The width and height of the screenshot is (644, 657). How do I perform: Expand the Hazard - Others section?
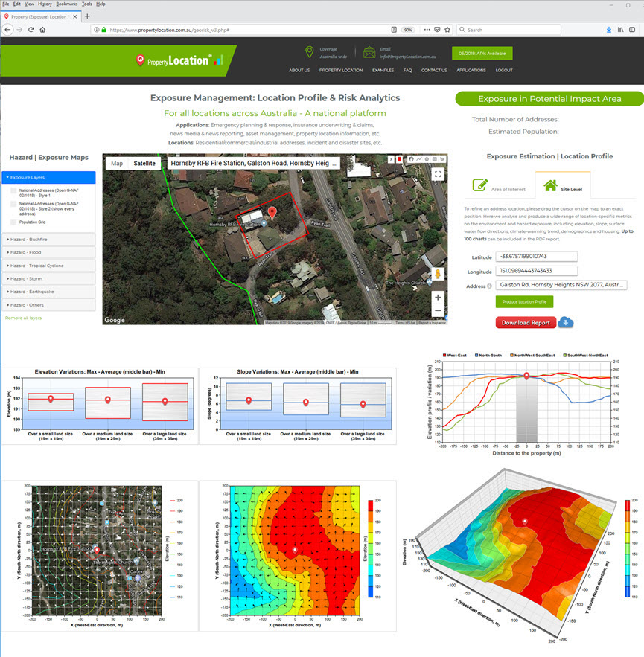[48, 305]
